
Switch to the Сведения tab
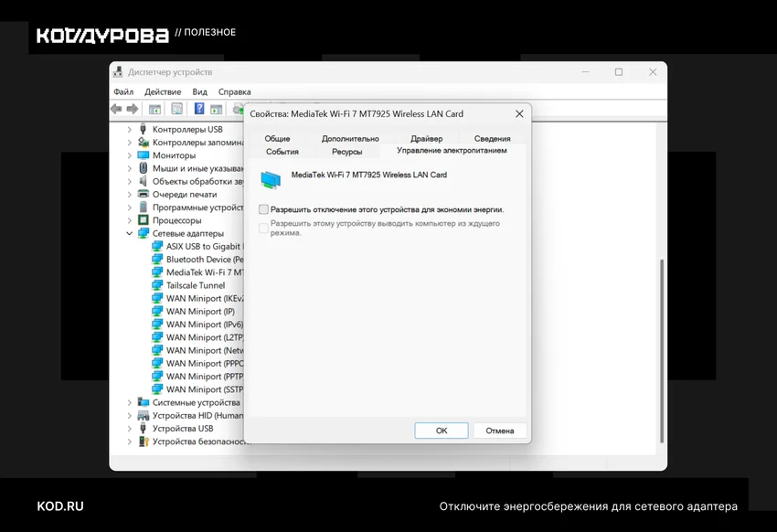(x=492, y=139)
